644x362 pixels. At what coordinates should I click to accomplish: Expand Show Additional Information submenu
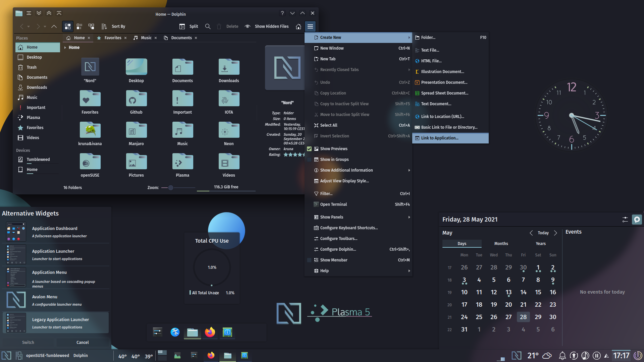[x=358, y=170]
